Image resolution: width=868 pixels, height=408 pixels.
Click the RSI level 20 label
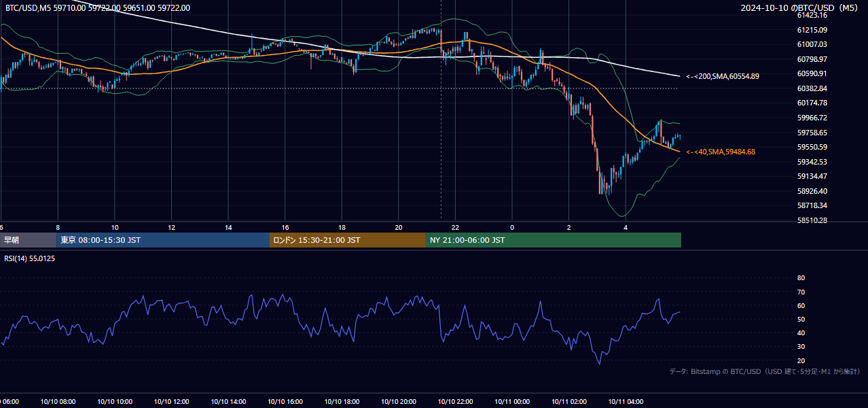tap(801, 360)
